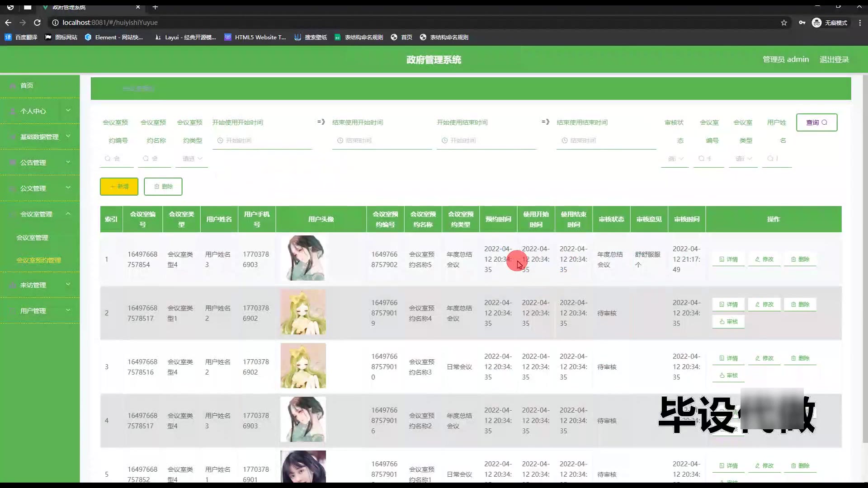The image size is (868, 488).
Task: Click the browser back arrow
Action: pyautogui.click(x=8, y=23)
